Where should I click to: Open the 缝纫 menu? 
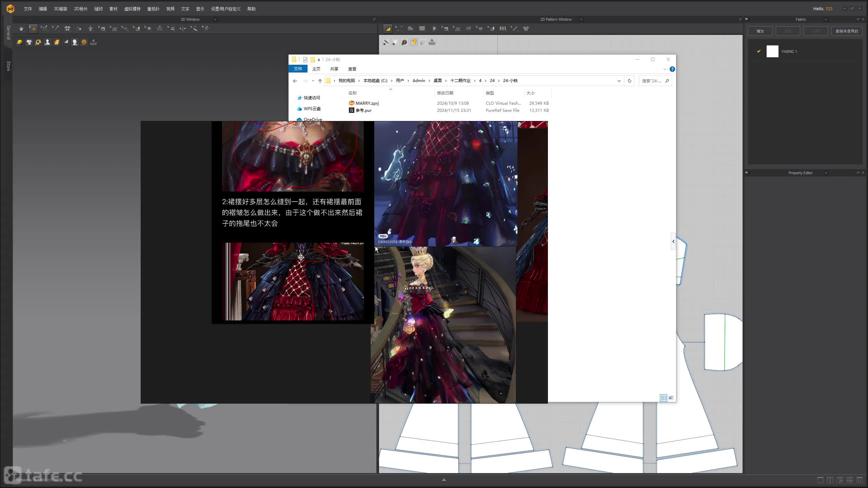click(x=98, y=9)
